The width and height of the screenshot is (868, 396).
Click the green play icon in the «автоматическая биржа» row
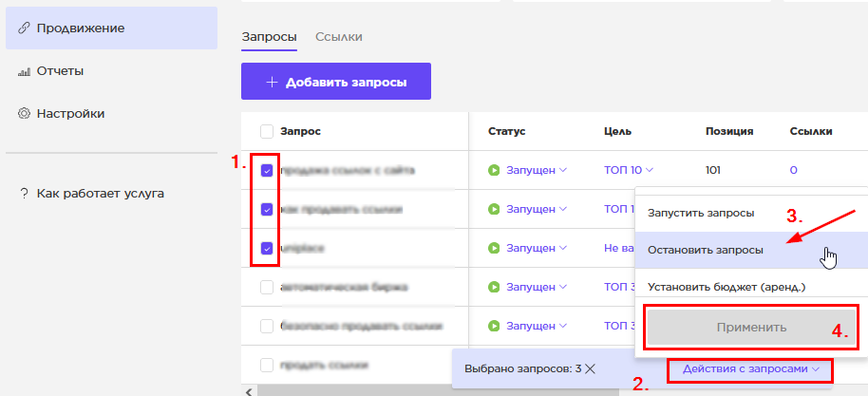494,288
